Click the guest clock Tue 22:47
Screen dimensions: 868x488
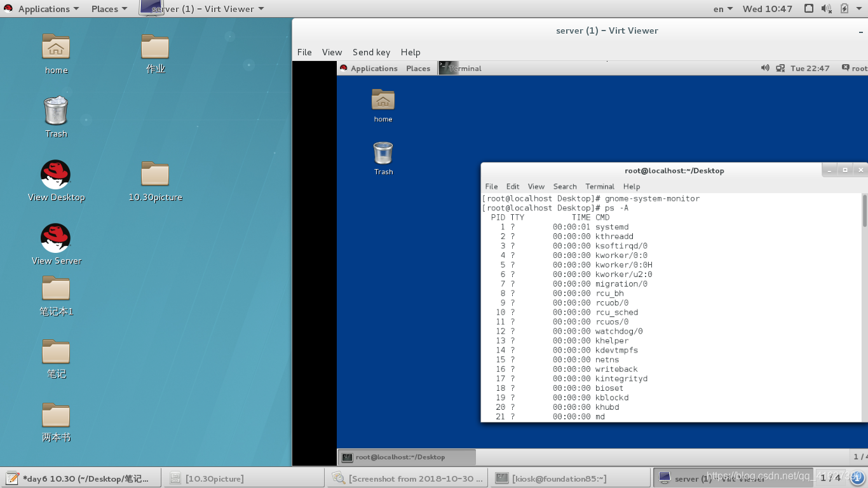(810, 68)
